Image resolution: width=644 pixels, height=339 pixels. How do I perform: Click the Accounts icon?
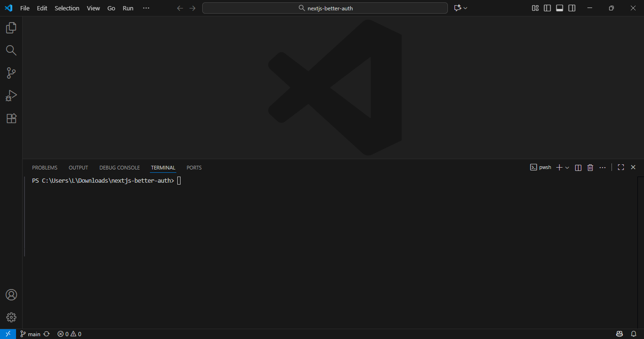click(x=11, y=295)
